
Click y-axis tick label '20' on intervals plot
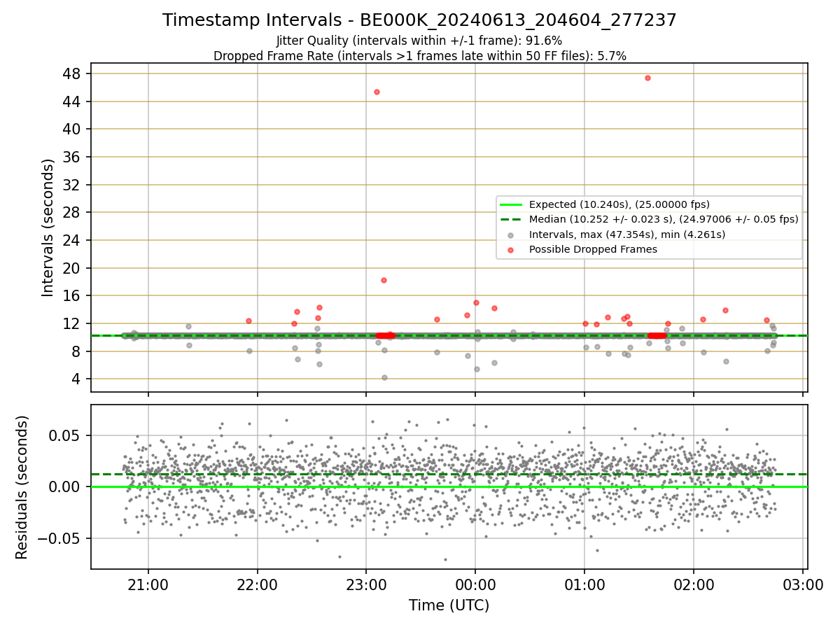coord(73,268)
